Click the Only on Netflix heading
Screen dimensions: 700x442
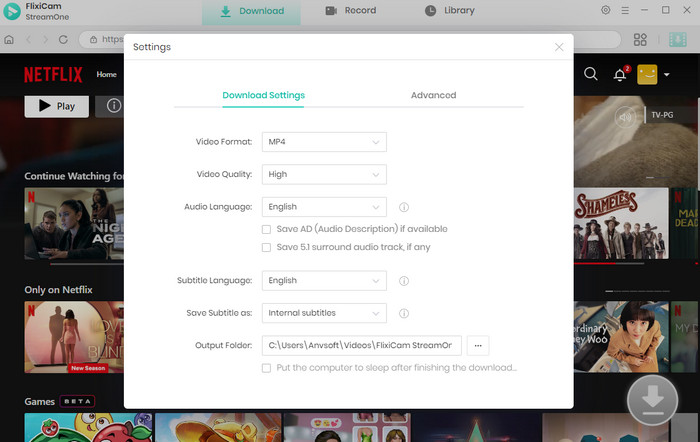(58, 290)
